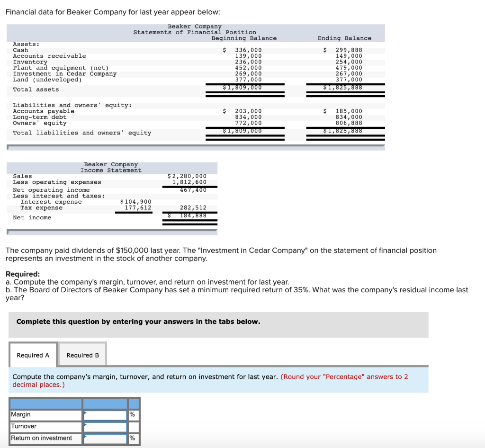Select the Turnover row label
This screenshot has height=448, width=485.
pos(23,426)
